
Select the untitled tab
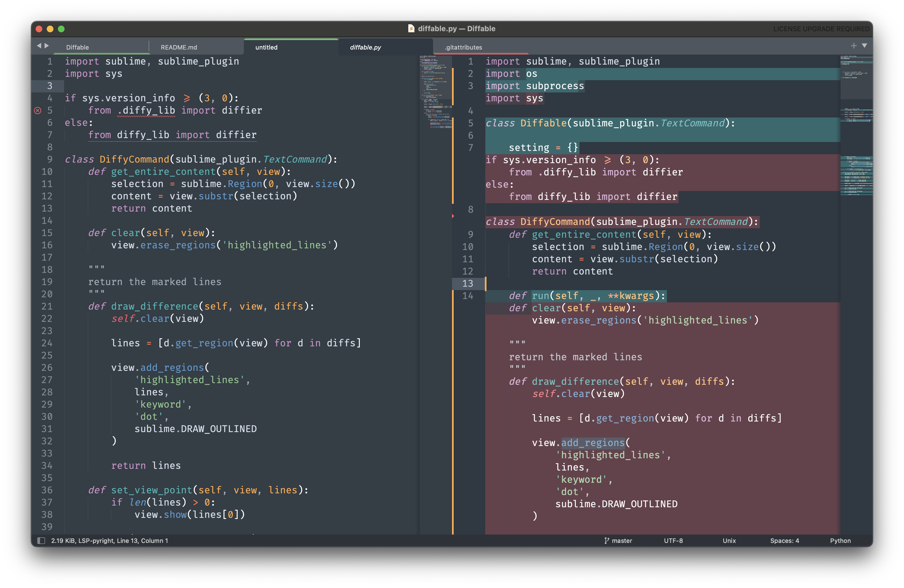coord(266,48)
